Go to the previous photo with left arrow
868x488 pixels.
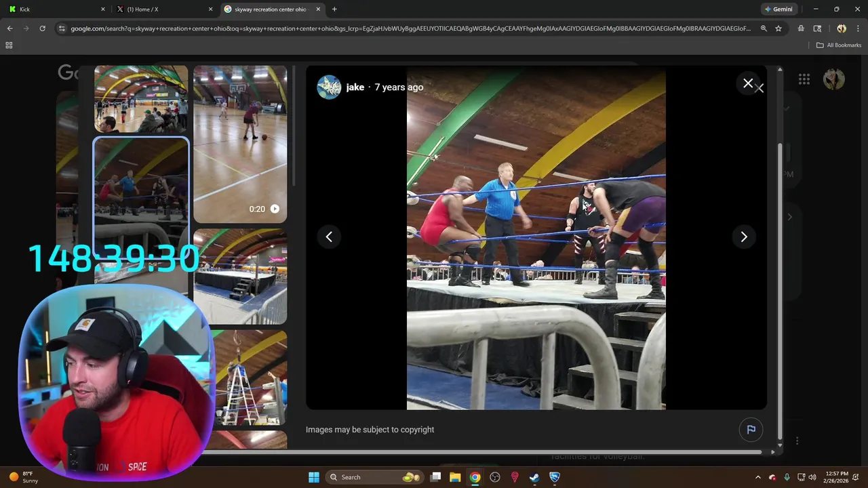[x=329, y=237]
